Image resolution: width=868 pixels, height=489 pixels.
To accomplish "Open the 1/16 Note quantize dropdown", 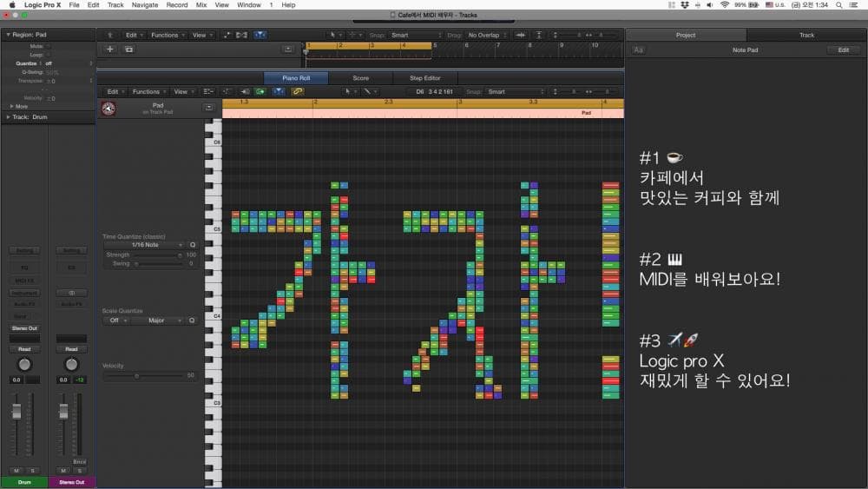I will [x=145, y=245].
